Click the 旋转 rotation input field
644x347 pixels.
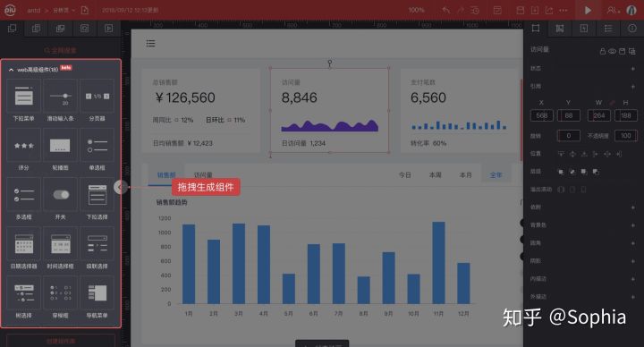(x=569, y=136)
